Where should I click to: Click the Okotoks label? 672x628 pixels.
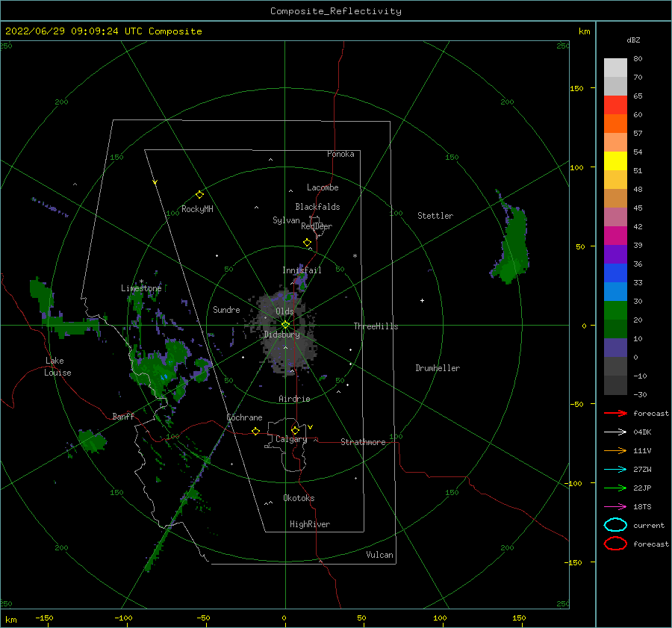[x=299, y=498]
